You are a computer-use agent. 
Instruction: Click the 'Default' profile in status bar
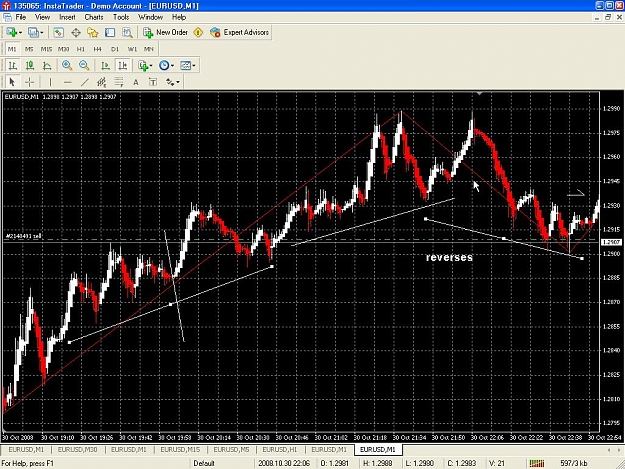204,463
